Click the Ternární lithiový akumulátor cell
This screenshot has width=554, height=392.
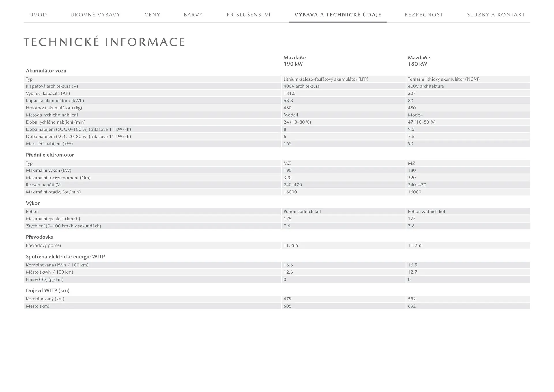click(x=443, y=79)
